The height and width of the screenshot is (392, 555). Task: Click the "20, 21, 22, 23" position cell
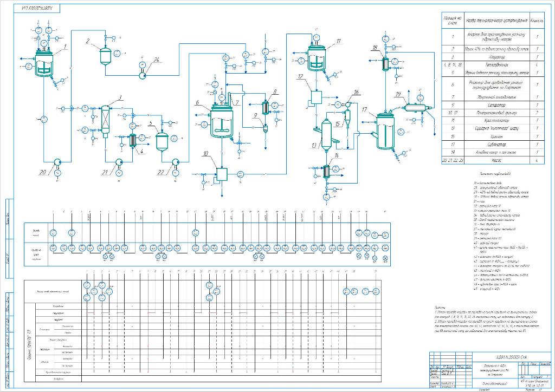(453, 160)
